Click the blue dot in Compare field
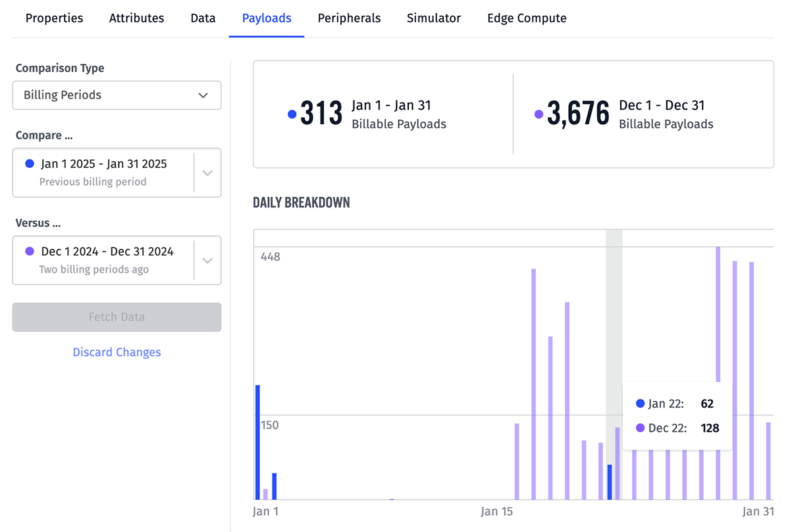 [29, 163]
